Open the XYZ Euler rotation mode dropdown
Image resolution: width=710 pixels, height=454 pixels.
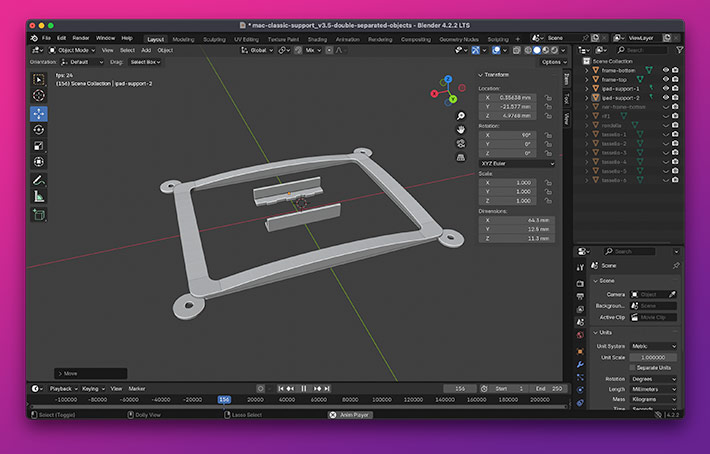517,163
